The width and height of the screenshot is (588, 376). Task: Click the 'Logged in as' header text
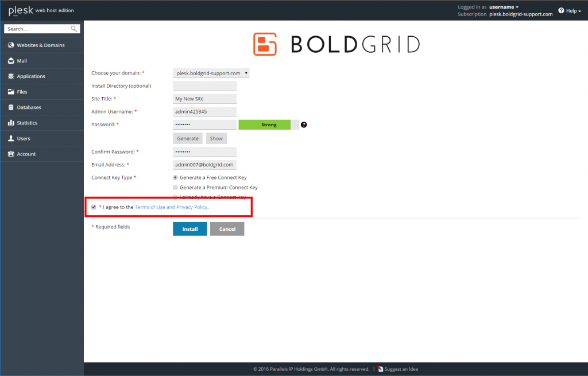pyautogui.click(x=472, y=7)
